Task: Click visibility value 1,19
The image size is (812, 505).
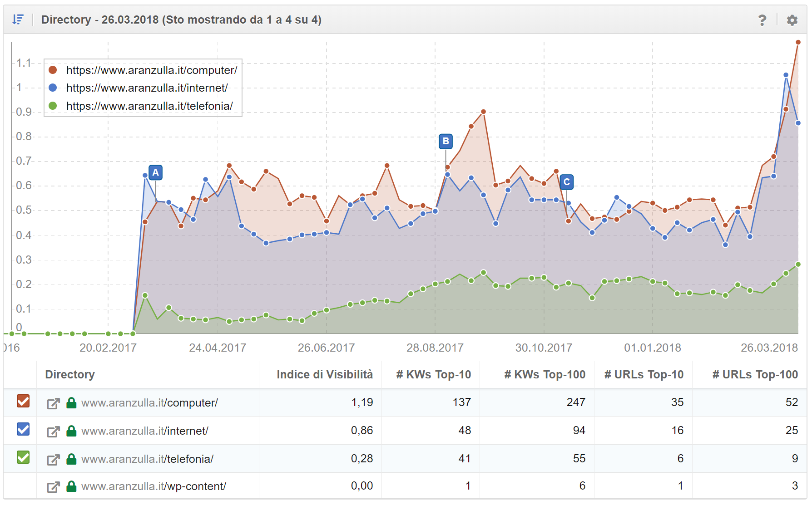Action: click(362, 402)
